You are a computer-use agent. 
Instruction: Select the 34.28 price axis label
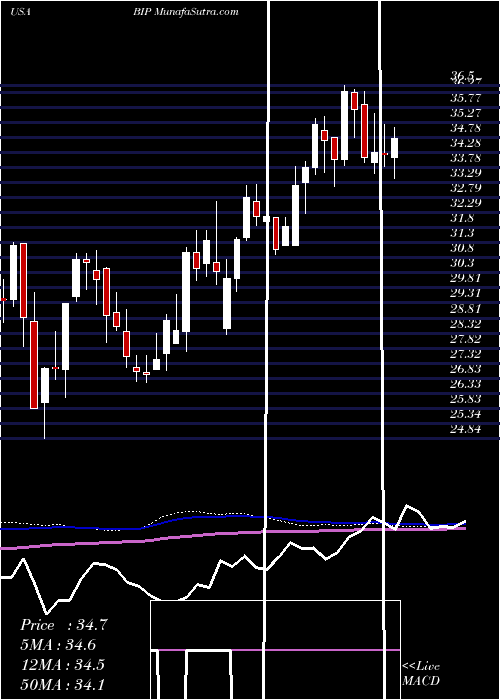[466, 143]
